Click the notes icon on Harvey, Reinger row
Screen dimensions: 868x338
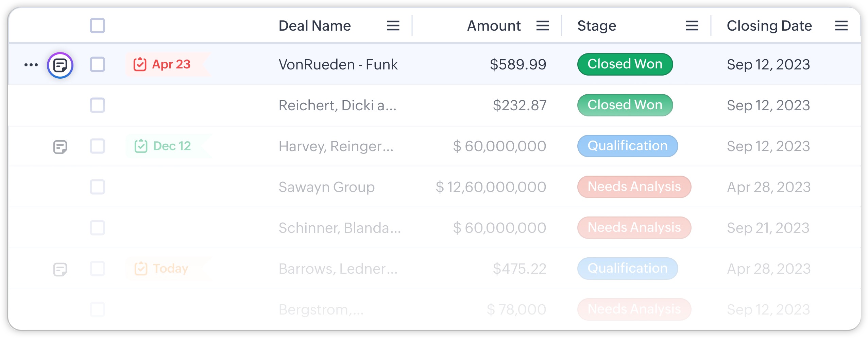coord(60,147)
